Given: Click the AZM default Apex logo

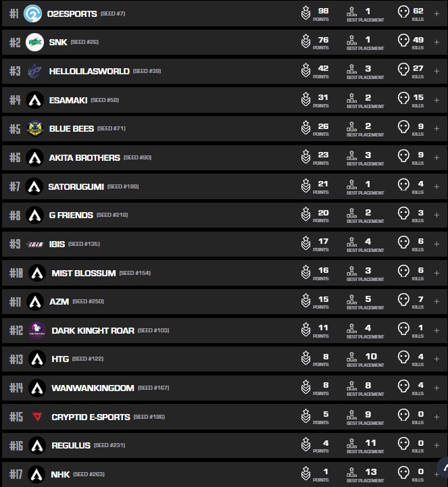Looking at the screenshot, I should pyautogui.click(x=35, y=301).
